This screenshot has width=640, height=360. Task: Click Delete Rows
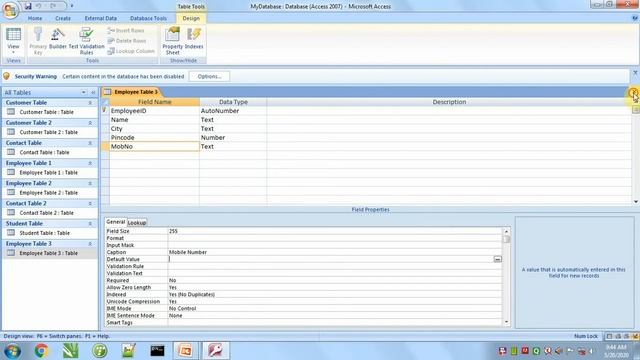coord(127,41)
